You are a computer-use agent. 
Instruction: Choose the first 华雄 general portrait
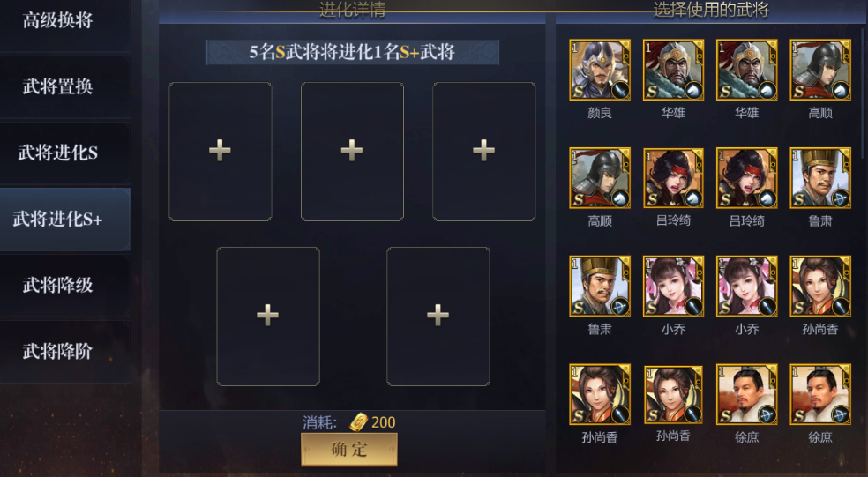pyautogui.click(x=673, y=70)
